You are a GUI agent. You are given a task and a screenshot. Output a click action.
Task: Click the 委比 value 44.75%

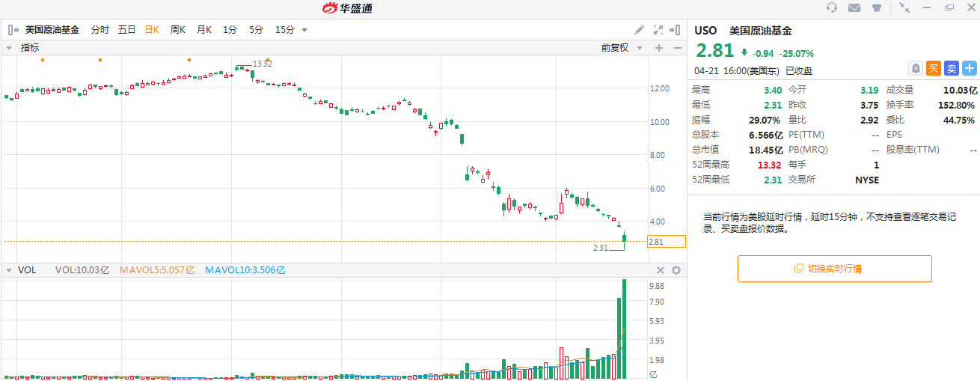tap(960, 120)
